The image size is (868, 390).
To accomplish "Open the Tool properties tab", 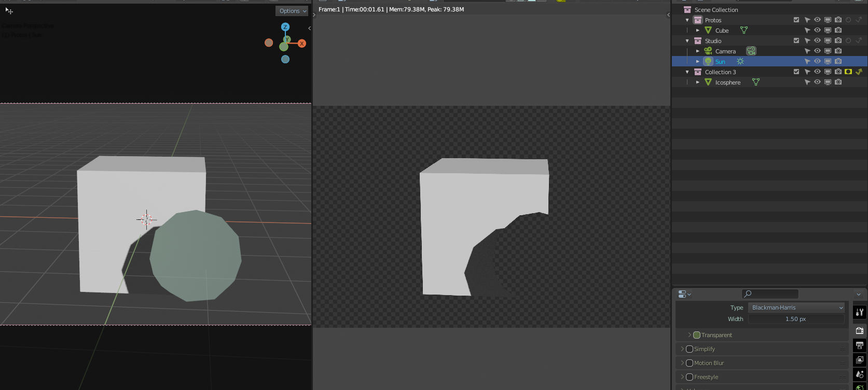I will coord(859,312).
